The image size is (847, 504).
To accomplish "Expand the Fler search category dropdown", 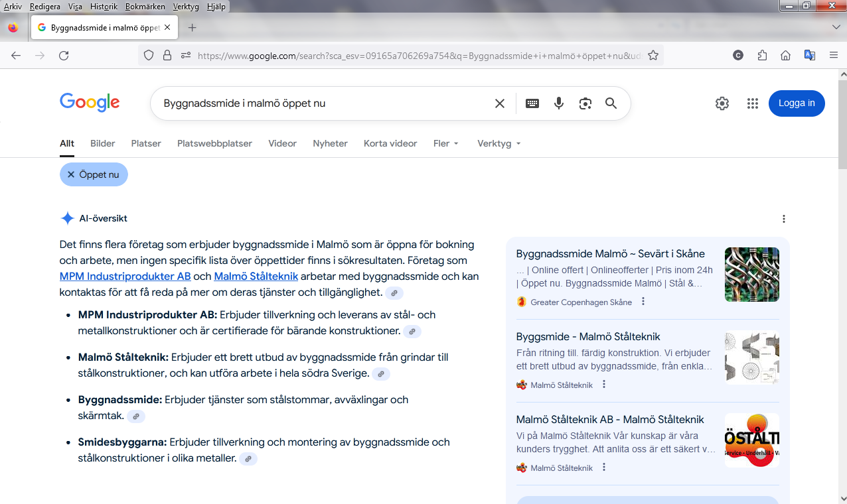I will tap(446, 143).
